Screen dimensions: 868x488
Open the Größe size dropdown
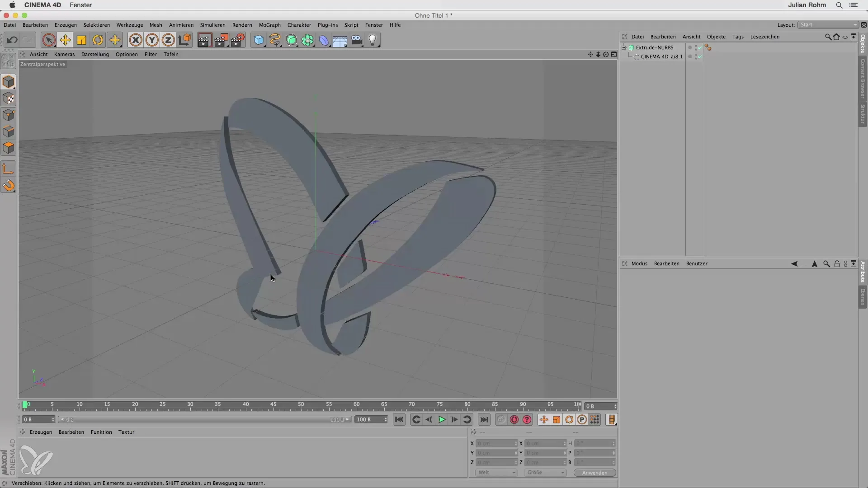[545, 473]
